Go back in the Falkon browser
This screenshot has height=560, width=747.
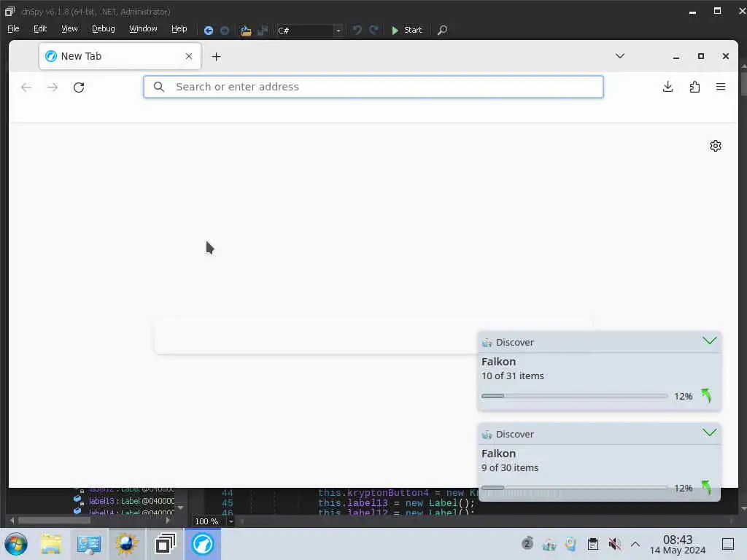[x=26, y=87]
